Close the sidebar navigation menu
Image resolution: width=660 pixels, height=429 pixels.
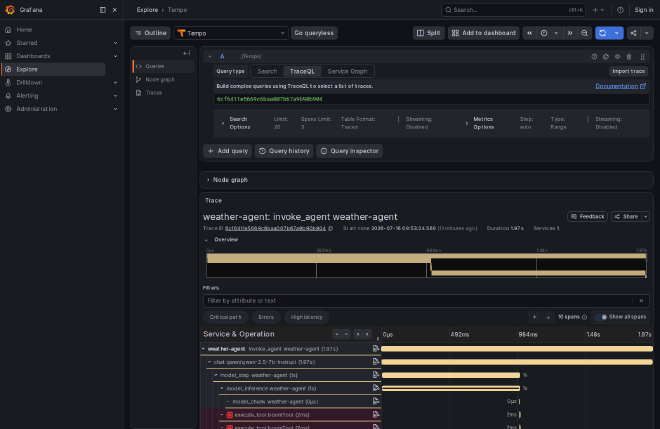pos(114,10)
